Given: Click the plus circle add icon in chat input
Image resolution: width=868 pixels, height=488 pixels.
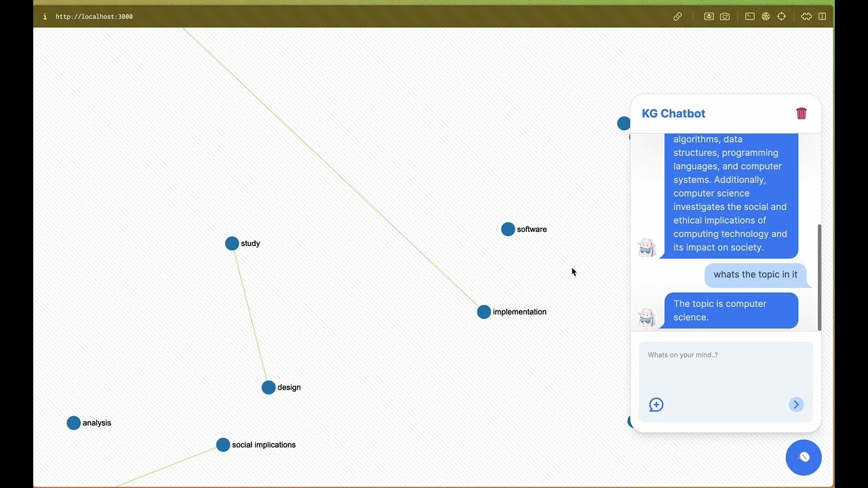Looking at the screenshot, I should (656, 405).
